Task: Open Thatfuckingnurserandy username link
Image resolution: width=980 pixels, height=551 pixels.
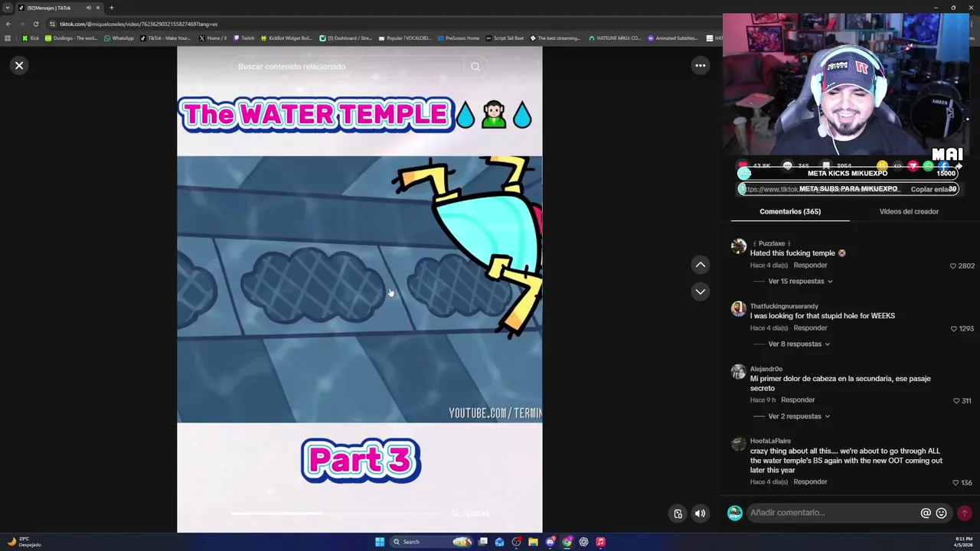Action: click(783, 306)
